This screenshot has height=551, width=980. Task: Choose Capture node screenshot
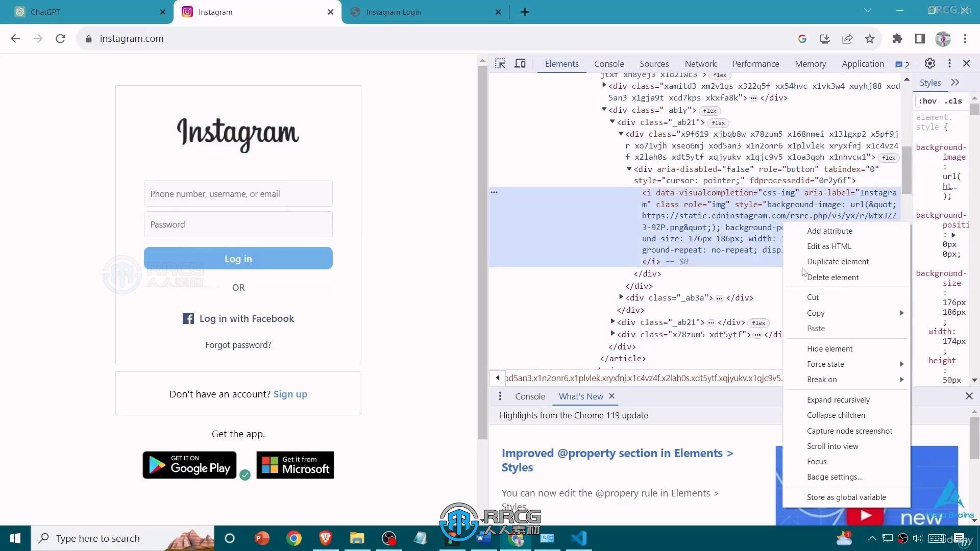tap(847, 431)
